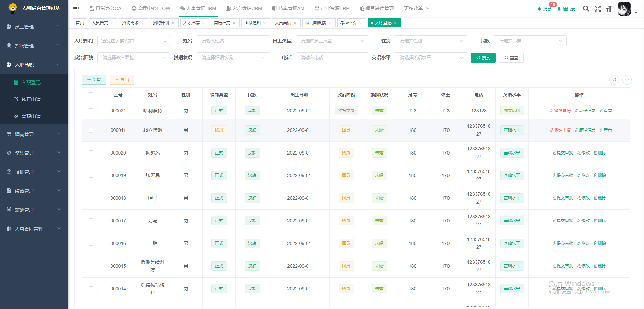Click the 导出 button
The image size is (644, 309).
tap(122, 80)
